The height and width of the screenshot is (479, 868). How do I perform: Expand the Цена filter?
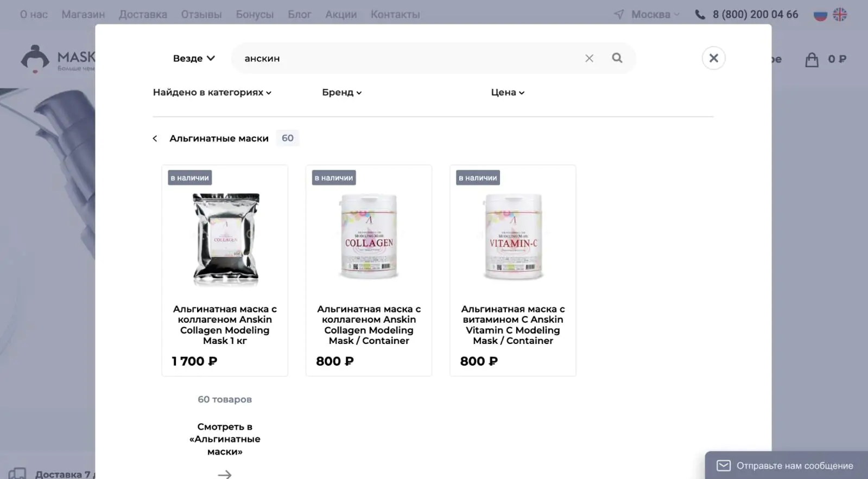[508, 92]
